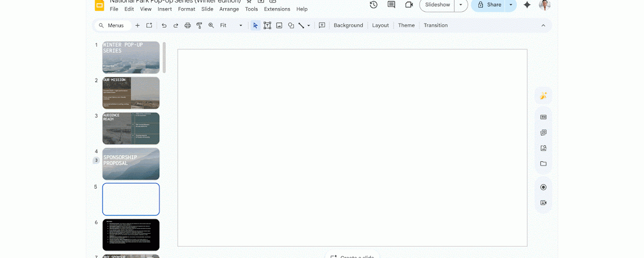Viewport: 644px width, 258px height.
Task: Select the Shape tool
Action: pos(291,25)
